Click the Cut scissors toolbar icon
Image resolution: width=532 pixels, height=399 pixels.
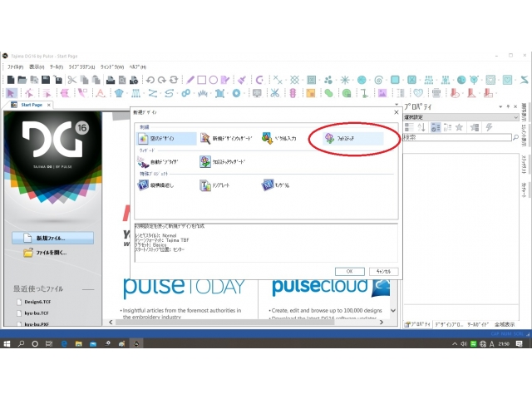coord(72,80)
